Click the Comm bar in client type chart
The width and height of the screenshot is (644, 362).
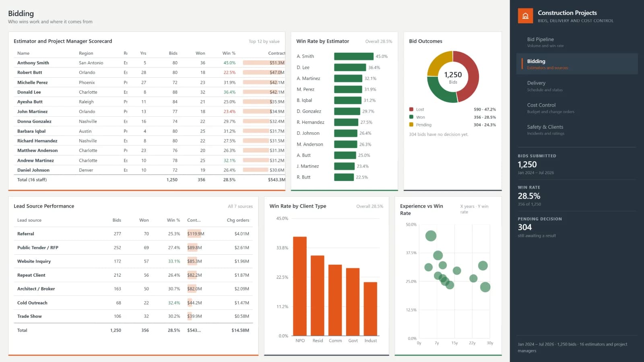pyautogui.click(x=335, y=300)
